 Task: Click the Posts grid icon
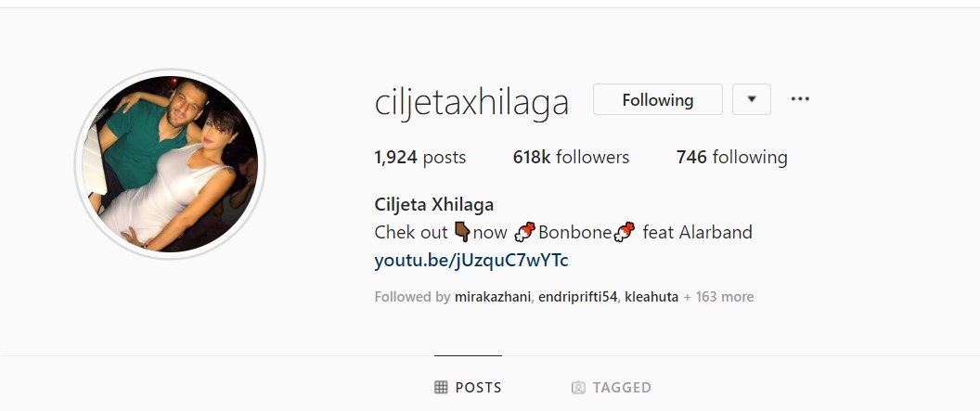tap(441, 387)
